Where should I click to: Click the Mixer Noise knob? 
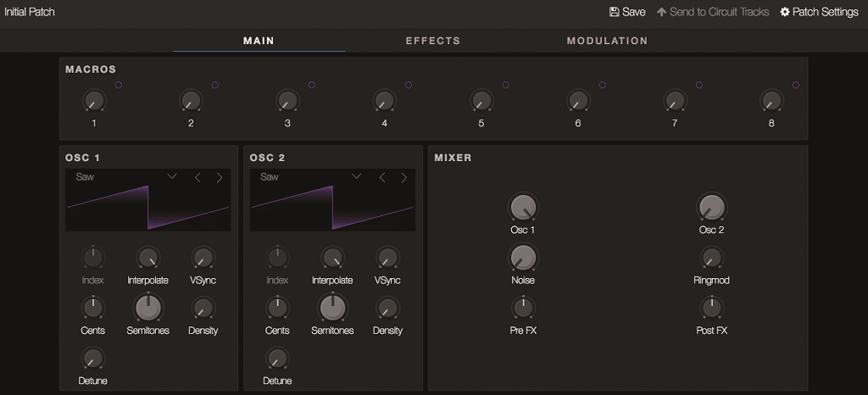click(x=523, y=257)
